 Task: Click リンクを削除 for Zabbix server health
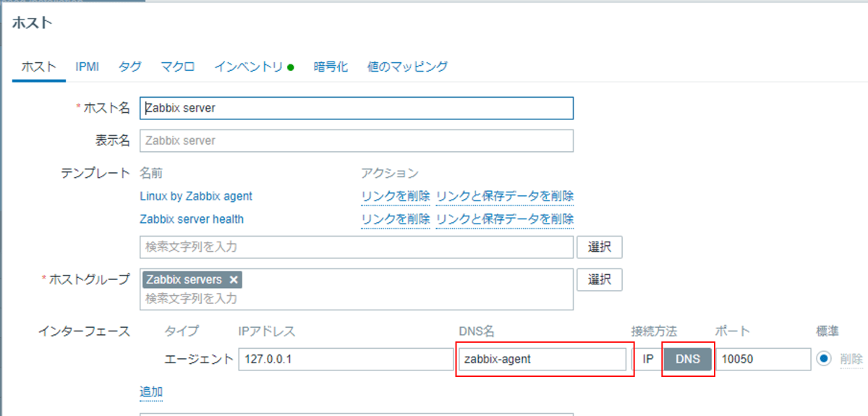tap(395, 218)
